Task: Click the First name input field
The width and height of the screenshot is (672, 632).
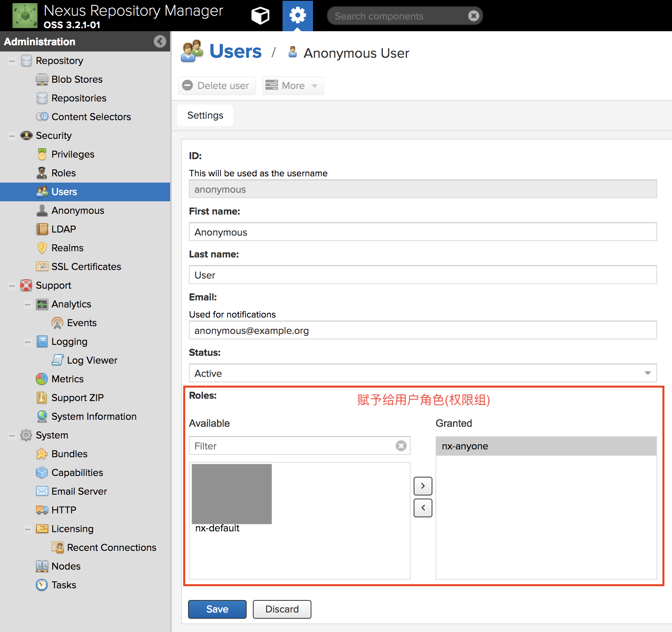Action: [423, 232]
